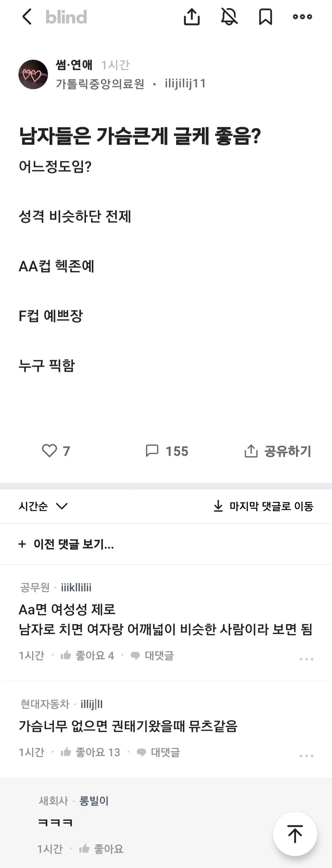Expand 이전 댓글 보기 previous comments
332x868 pixels.
66,544
